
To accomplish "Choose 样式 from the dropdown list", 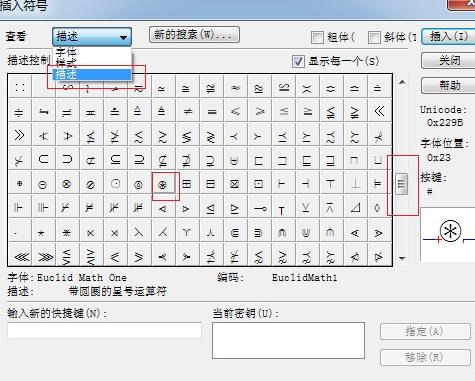I will [x=92, y=63].
